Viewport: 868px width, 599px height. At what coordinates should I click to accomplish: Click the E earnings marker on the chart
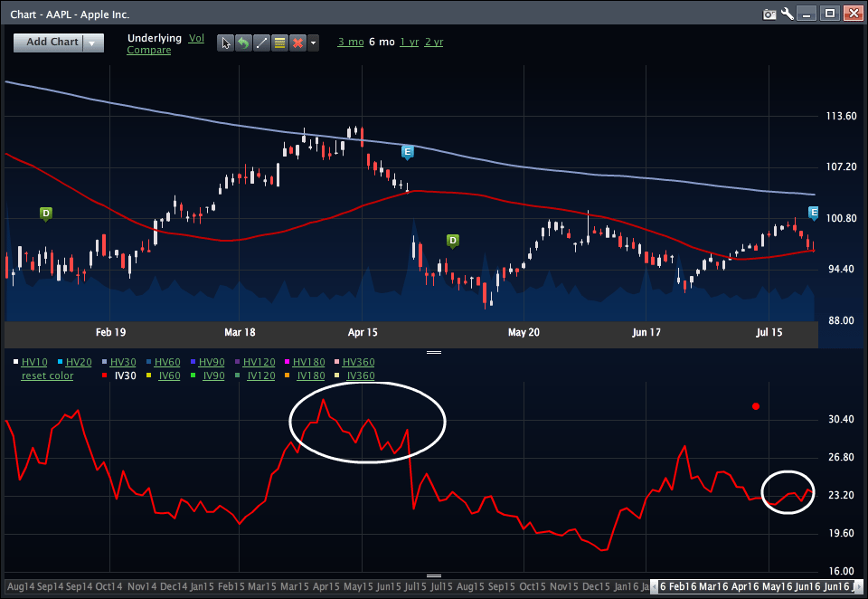[x=407, y=152]
